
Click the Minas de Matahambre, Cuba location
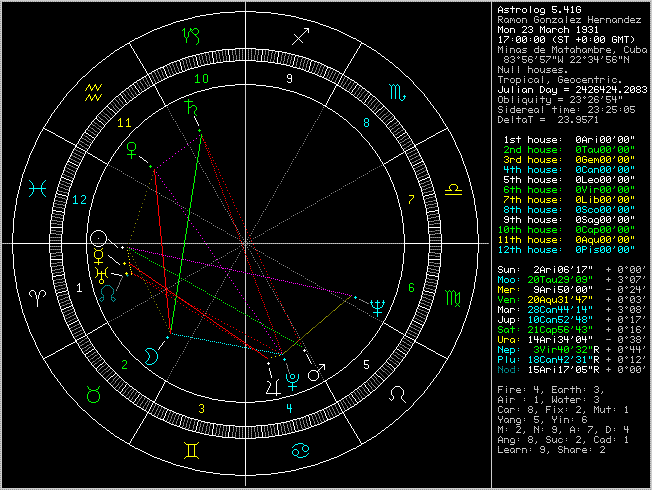pyautogui.click(x=572, y=50)
